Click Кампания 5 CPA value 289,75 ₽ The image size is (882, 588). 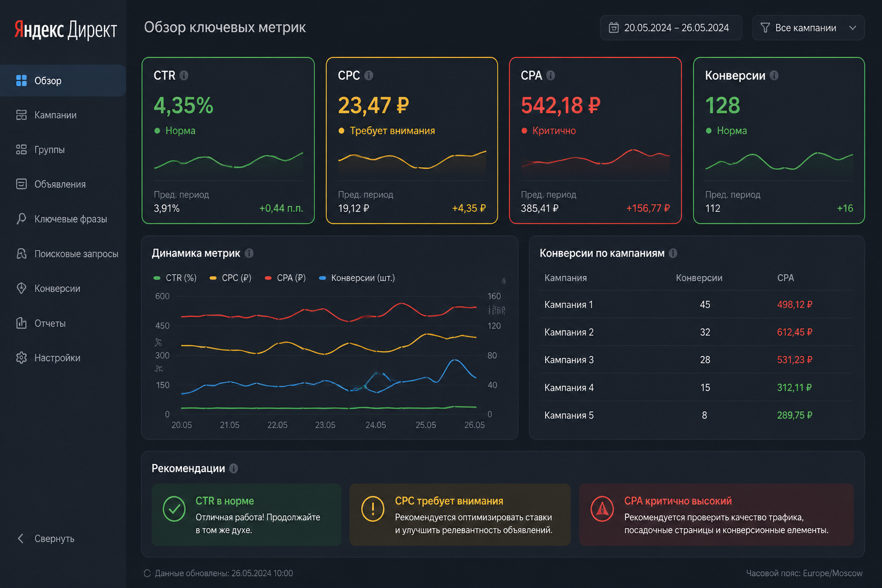point(795,415)
